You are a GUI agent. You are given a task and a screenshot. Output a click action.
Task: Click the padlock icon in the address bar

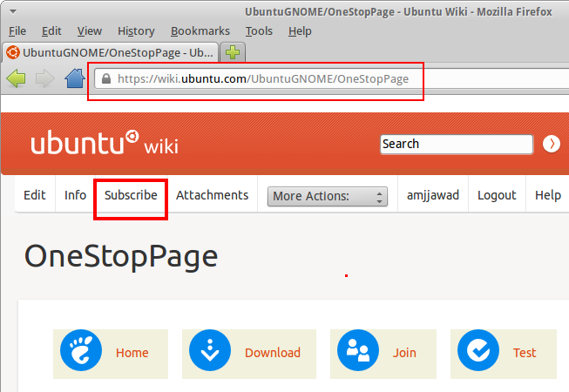[x=106, y=78]
